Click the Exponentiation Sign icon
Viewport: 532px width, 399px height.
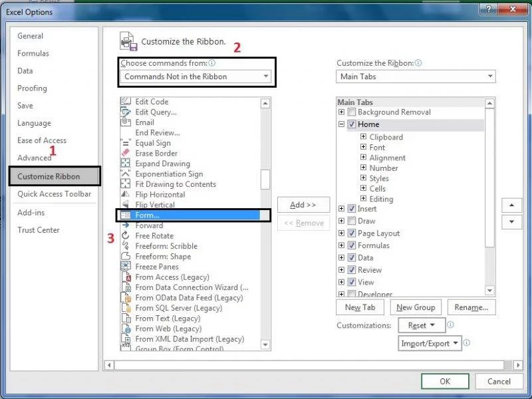click(x=126, y=174)
